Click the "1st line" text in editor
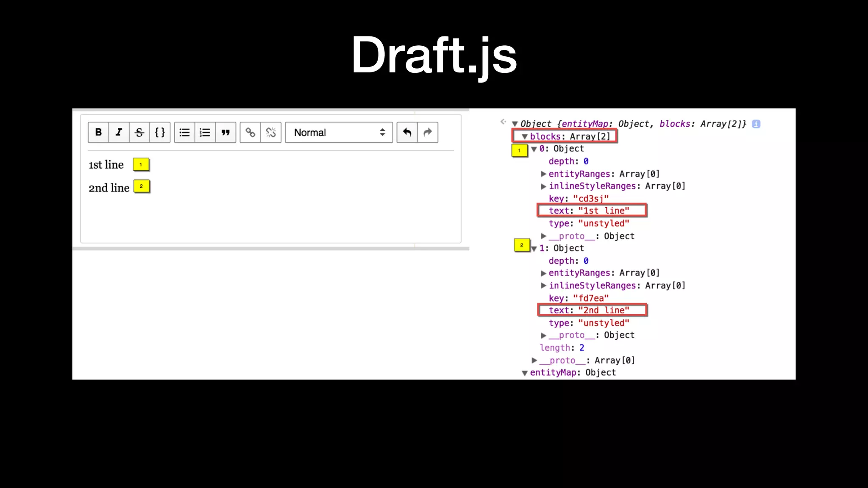868x488 pixels. pyautogui.click(x=106, y=165)
